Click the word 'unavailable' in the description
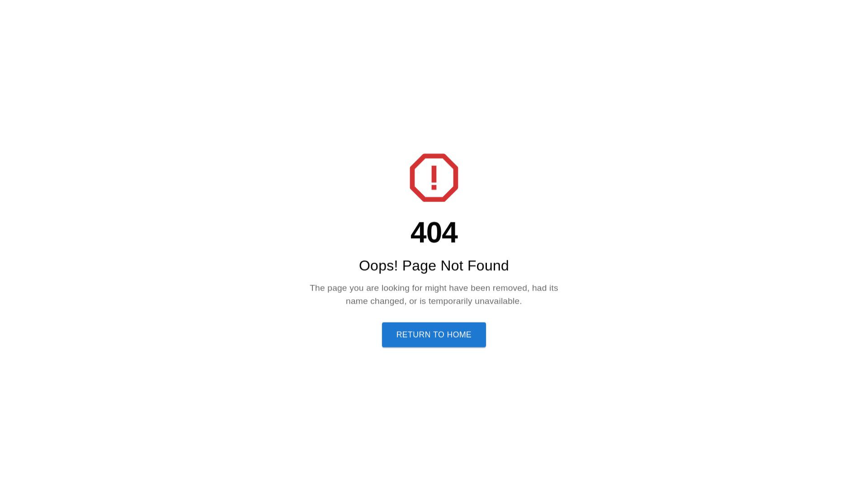Screen dimensions: 868x488 coord(497,301)
